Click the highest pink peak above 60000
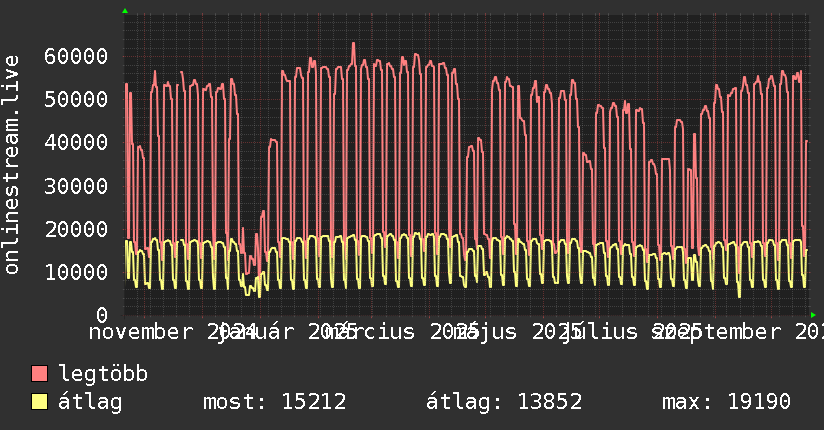The width and height of the screenshot is (824, 430). pos(353,44)
